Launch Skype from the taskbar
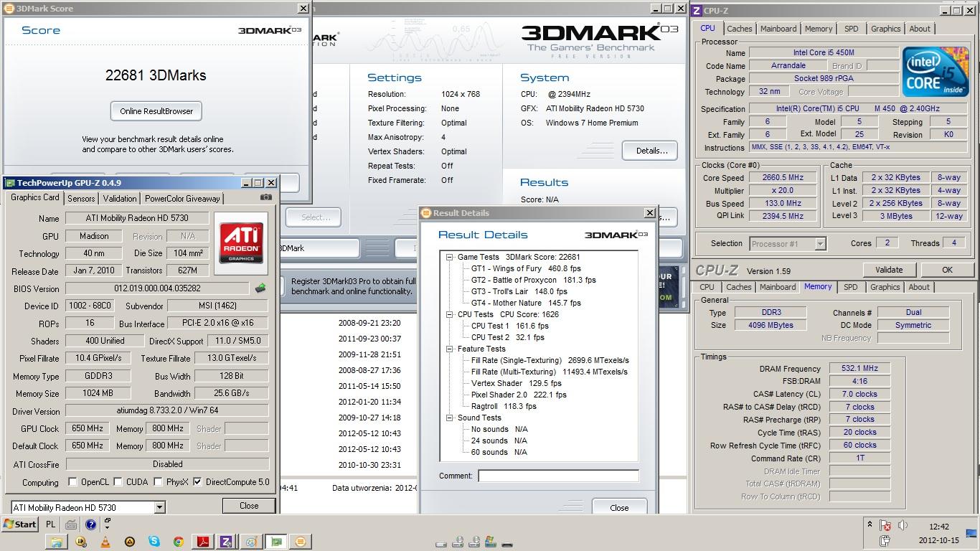This screenshot has height=551, width=980. [x=154, y=542]
